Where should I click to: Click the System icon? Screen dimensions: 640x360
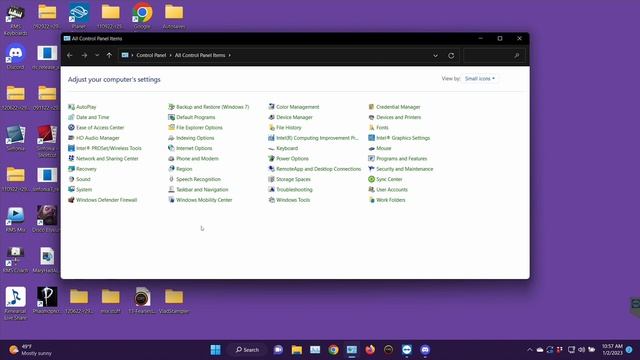pos(71,189)
